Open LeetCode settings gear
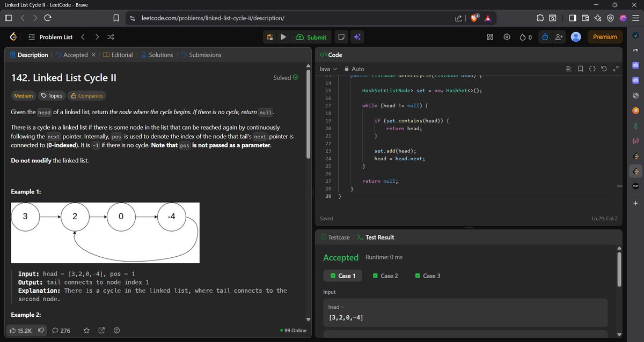The height and width of the screenshot is (342, 644). (507, 37)
